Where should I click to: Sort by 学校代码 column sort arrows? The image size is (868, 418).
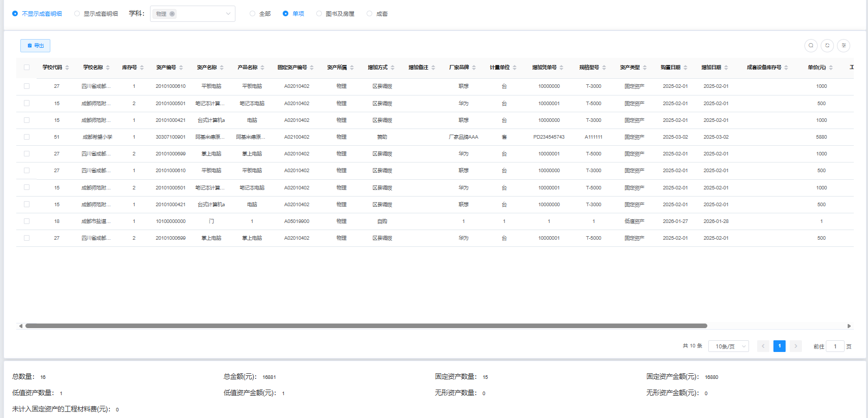67,68
